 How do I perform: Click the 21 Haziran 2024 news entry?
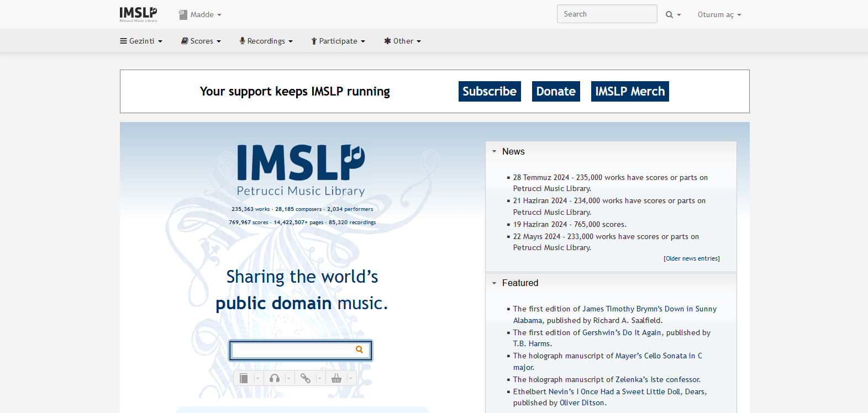click(x=609, y=206)
